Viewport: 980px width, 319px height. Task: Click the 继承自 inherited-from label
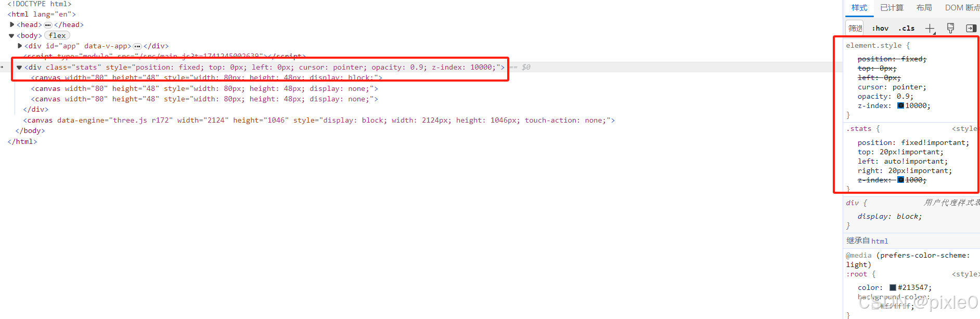tap(858, 241)
